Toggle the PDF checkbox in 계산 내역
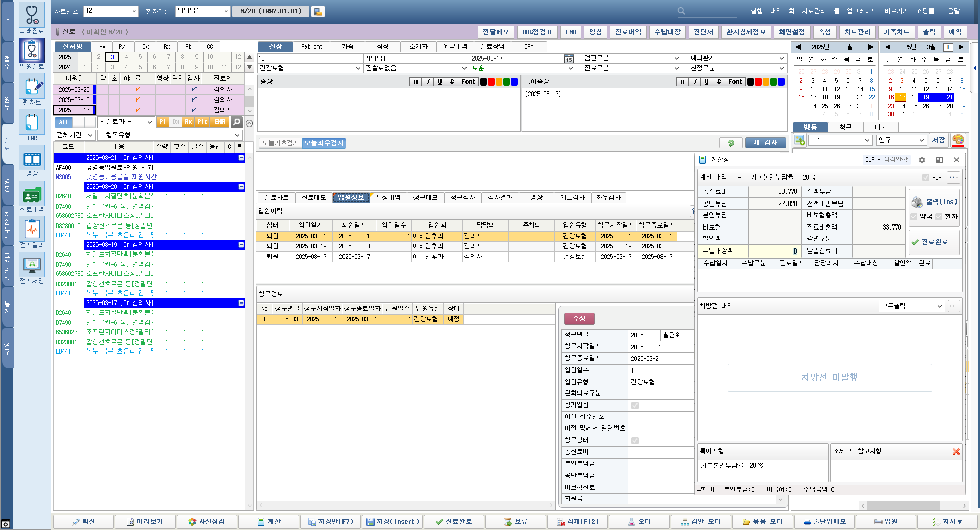This screenshot has width=980, height=530. [x=925, y=178]
